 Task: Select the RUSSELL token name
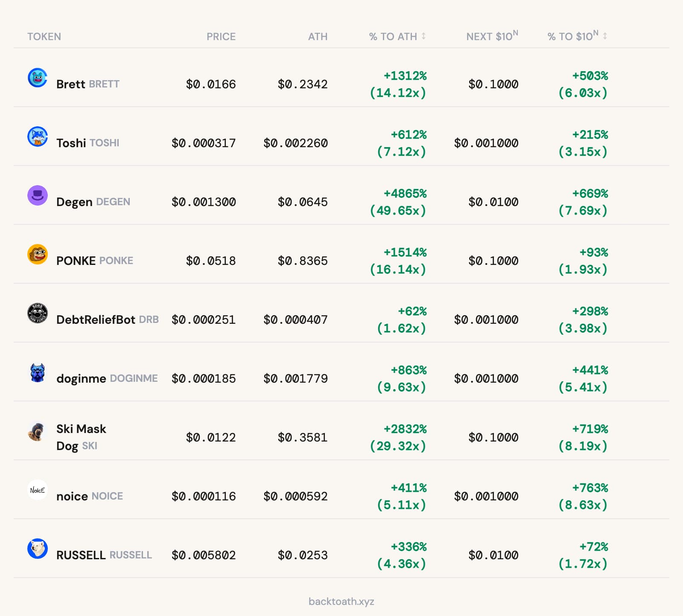click(81, 555)
